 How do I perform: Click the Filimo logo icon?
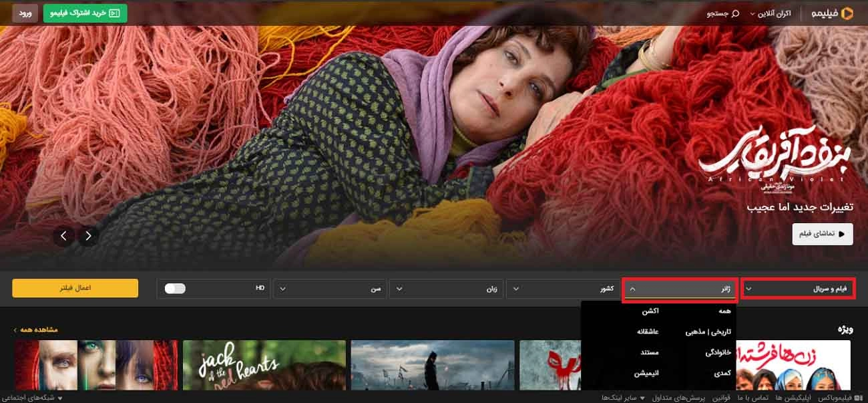[847, 13]
